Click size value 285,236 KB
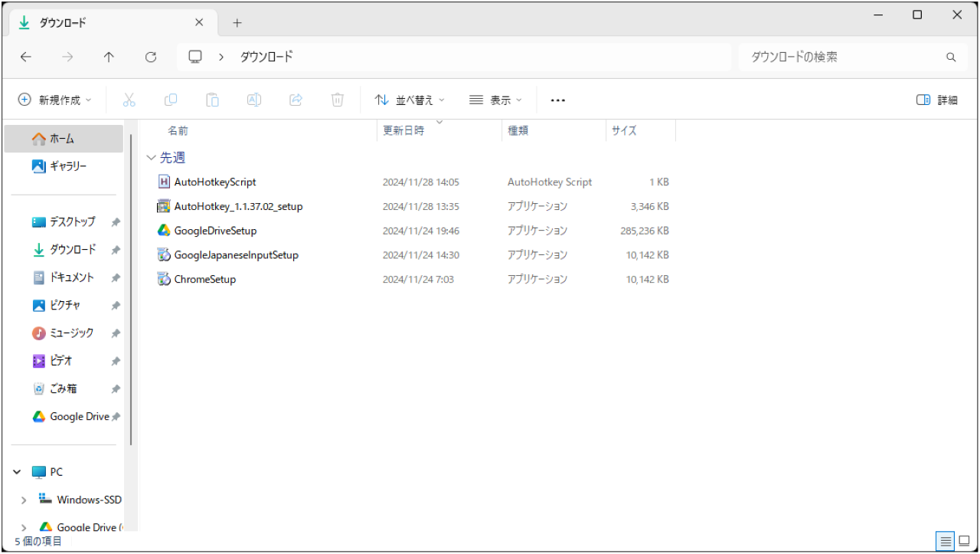Viewport: 980px width, 554px height. point(645,231)
